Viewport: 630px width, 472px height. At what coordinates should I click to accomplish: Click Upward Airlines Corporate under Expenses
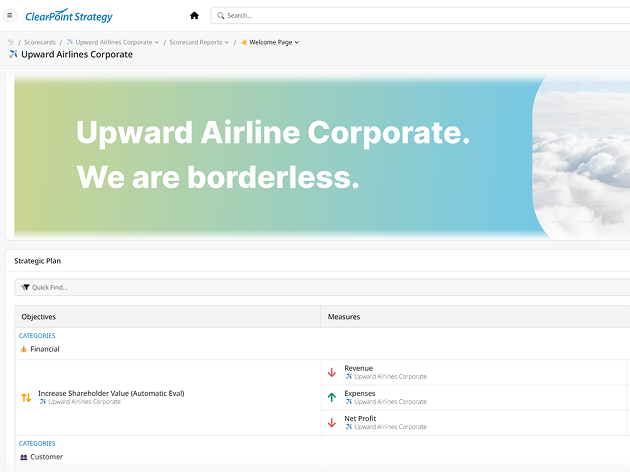(390, 402)
